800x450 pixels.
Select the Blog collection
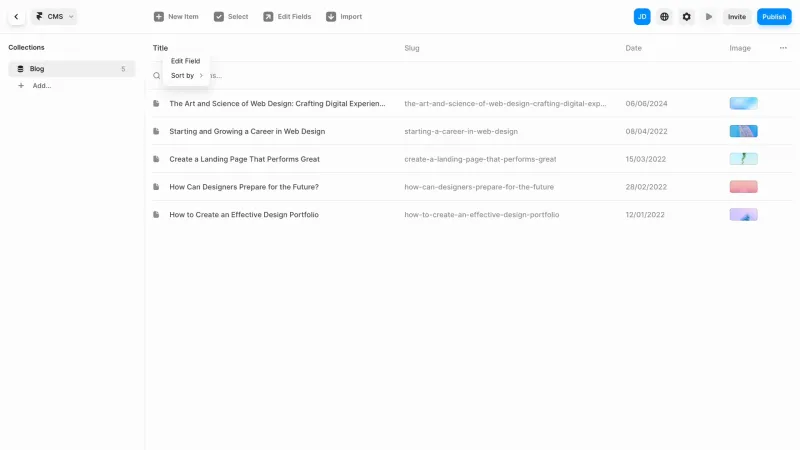72,69
